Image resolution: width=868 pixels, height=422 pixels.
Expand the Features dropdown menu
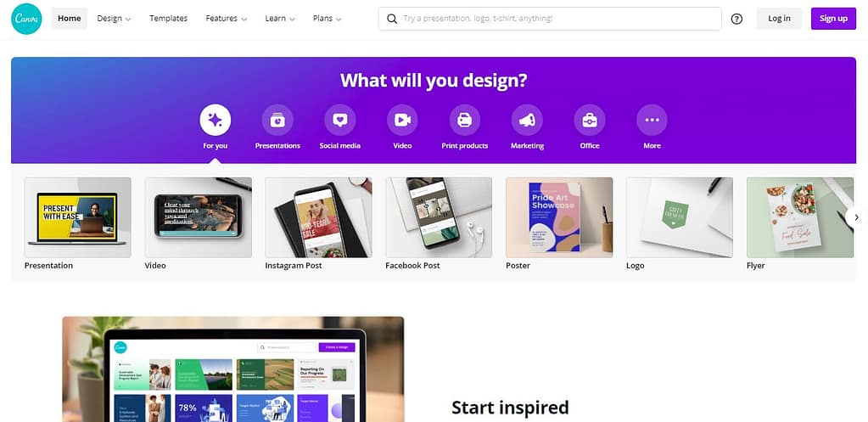click(x=227, y=19)
